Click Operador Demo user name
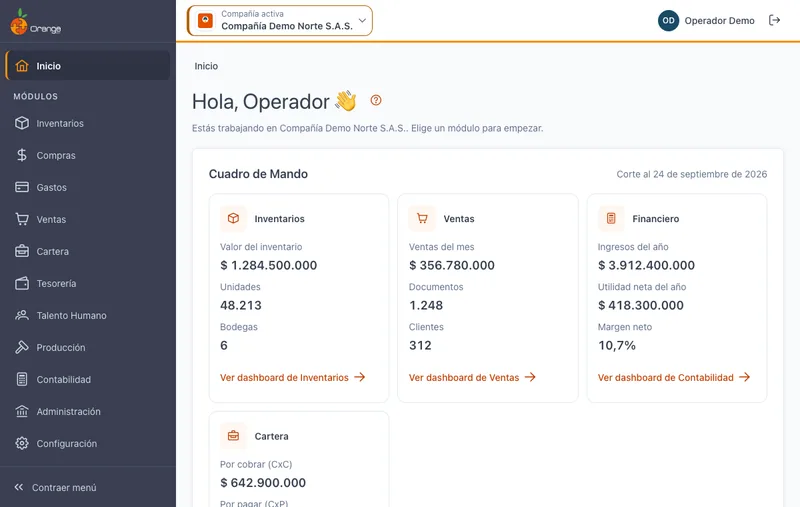Screen dimensions: 800x507 tap(719, 20)
